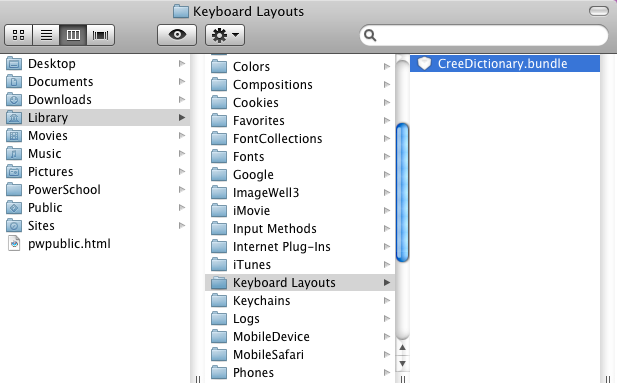Select the FontCollections folder icon
This screenshot has height=383, width=617.
[219, 139]
